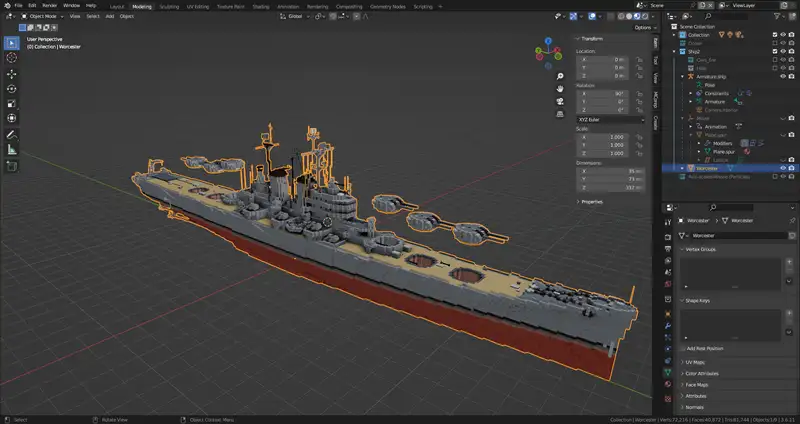This screenshot has height=424, width=800.
Task: Open the Render menu
Action: click(x=49, y=6)
